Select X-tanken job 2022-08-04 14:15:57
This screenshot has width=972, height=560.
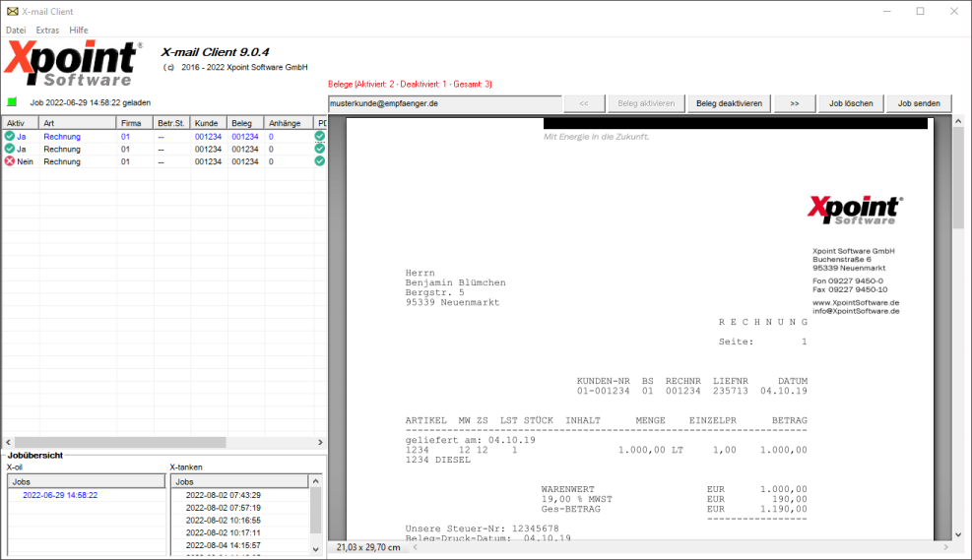(x=224, y=545)
